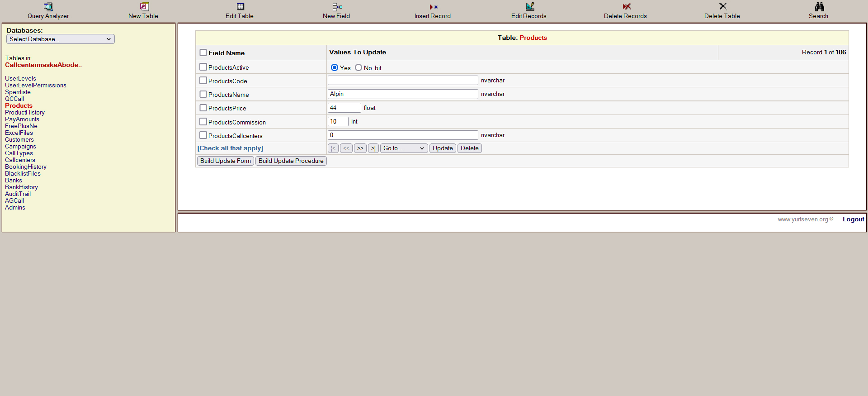Open the FreePlusNe table

(21, 126)
